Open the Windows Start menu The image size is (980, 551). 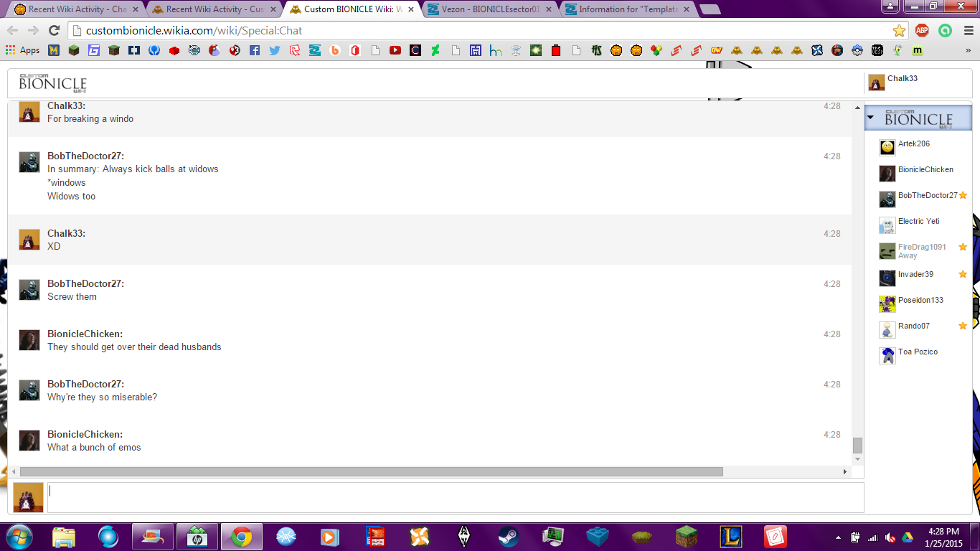[19, 537]
